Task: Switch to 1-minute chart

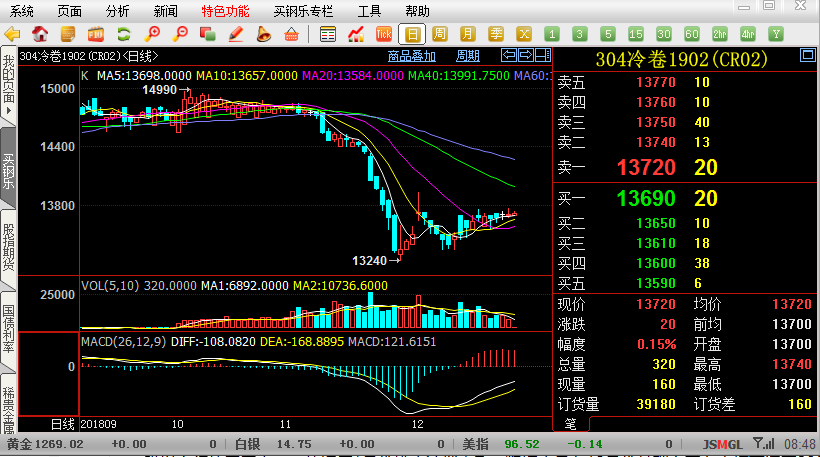Action: point(552,35)
